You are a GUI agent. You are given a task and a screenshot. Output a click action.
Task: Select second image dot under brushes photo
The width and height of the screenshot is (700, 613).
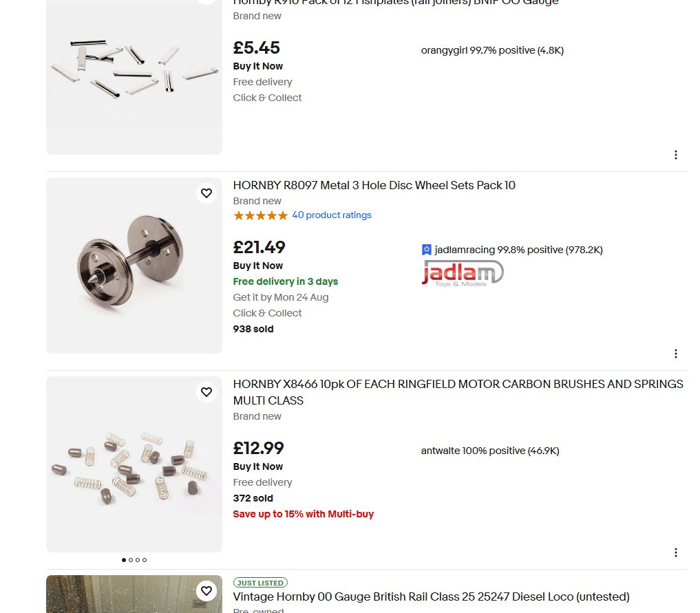[131, 560]
